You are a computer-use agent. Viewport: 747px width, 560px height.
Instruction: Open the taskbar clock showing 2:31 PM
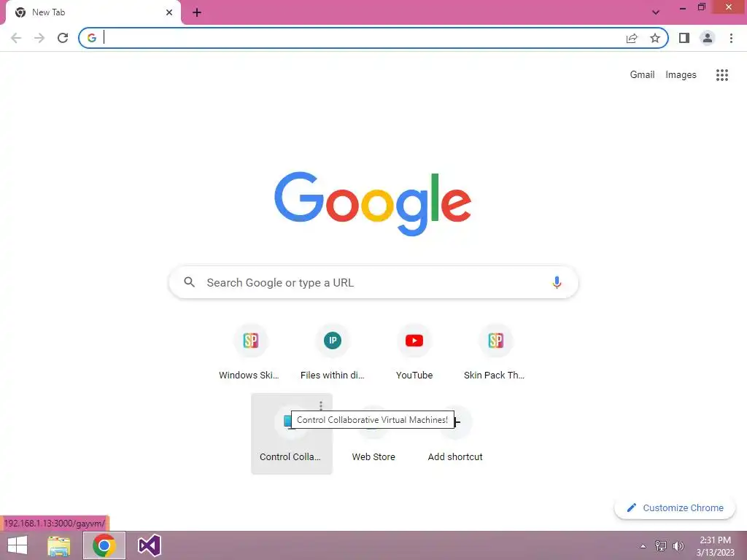[715, 546]
